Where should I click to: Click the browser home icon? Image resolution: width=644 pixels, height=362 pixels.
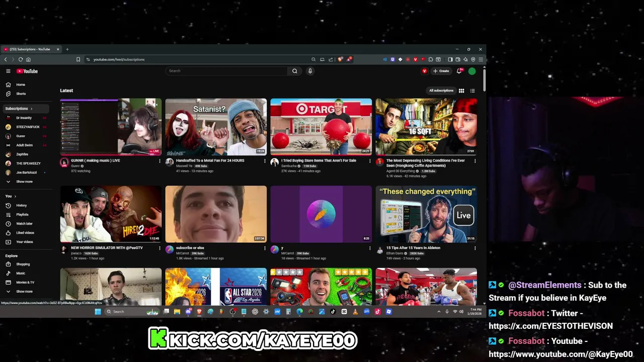(28, 59)
